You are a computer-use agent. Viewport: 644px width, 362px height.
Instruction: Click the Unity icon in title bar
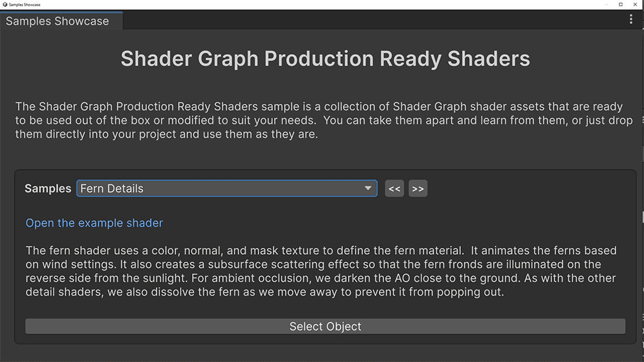4,4
